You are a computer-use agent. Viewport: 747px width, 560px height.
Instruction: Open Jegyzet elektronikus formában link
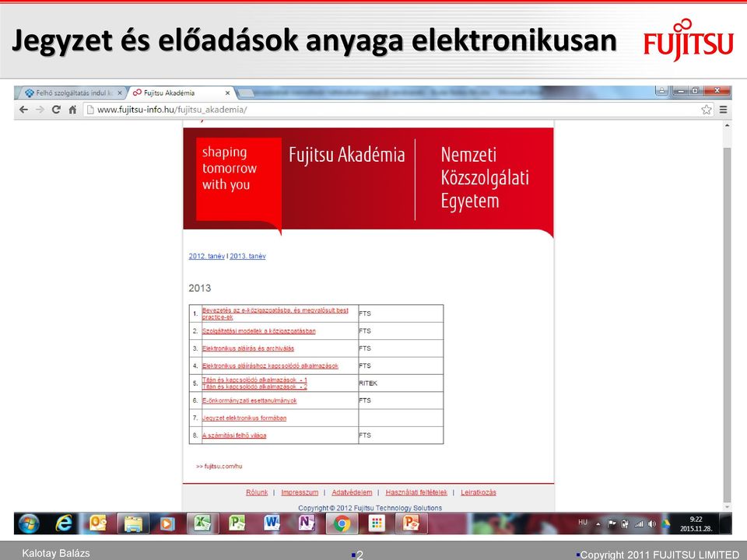tap(244, 418)
